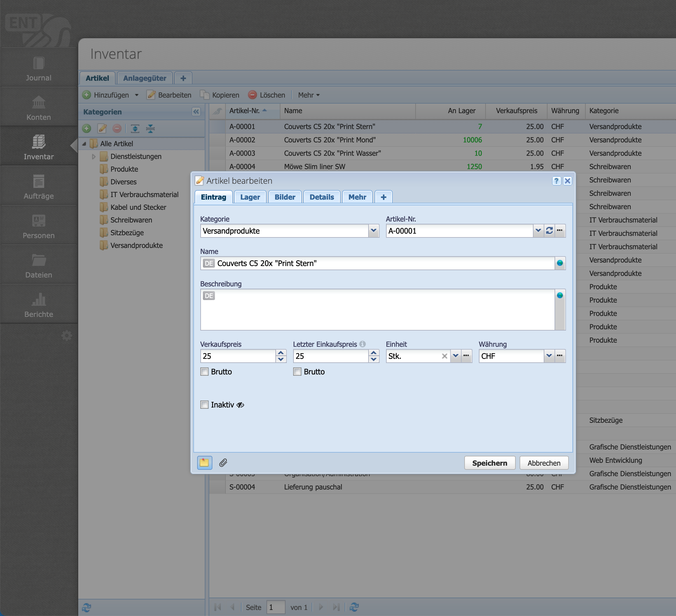Switch to the Lager tab

point(250,197)
